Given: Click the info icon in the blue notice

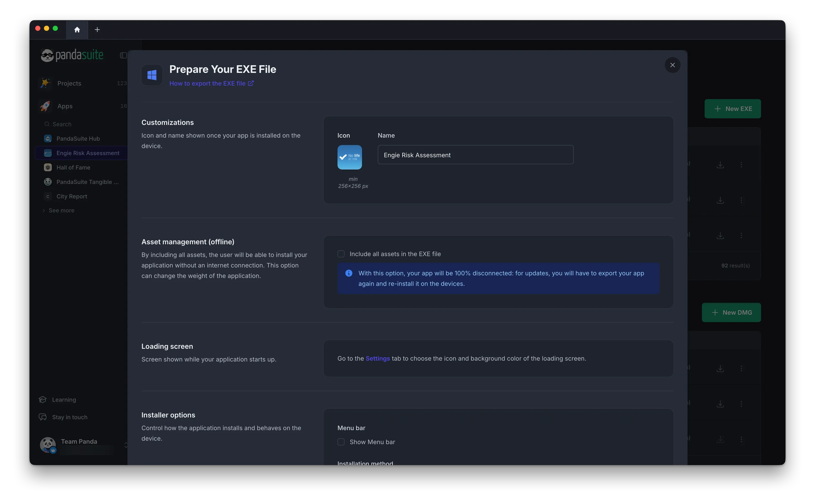Looking at the screenshot, I should pyautogui.click(x=349, y=273).
